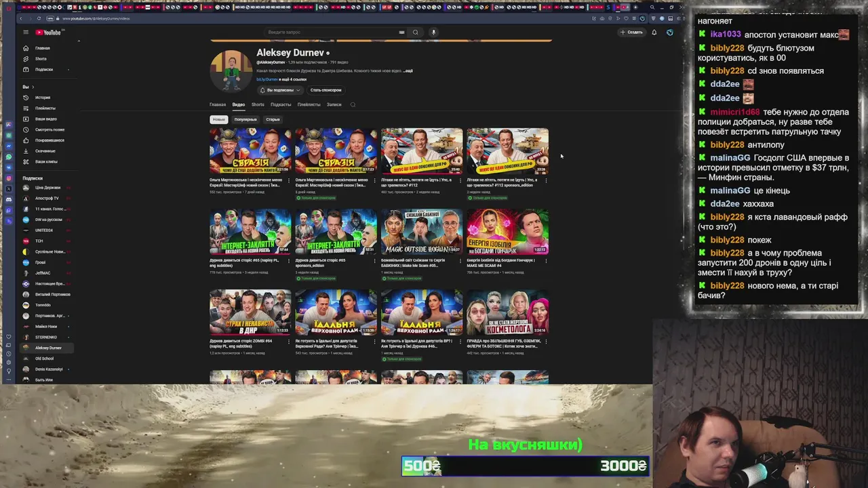
Task: Click chat message 'антилопу' by bibly228
Action: point(766,145)
